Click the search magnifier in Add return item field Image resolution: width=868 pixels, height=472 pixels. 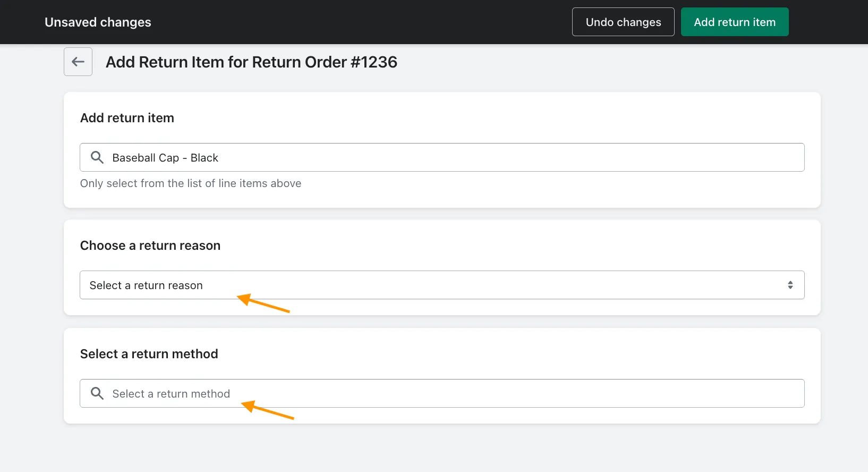click(97, 157)
